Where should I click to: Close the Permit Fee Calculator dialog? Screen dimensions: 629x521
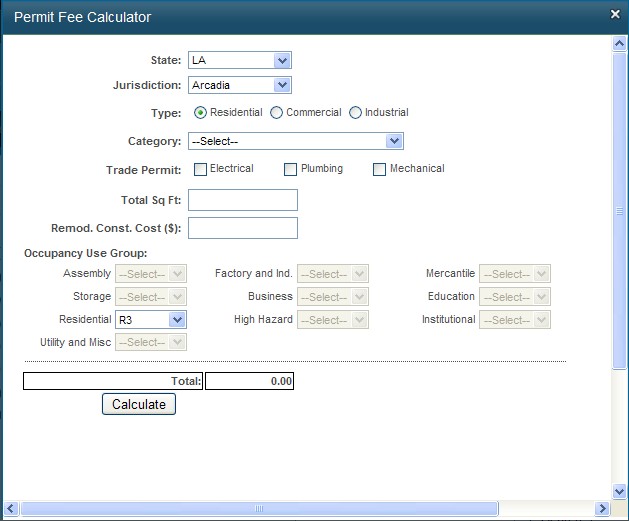point(616,14)
